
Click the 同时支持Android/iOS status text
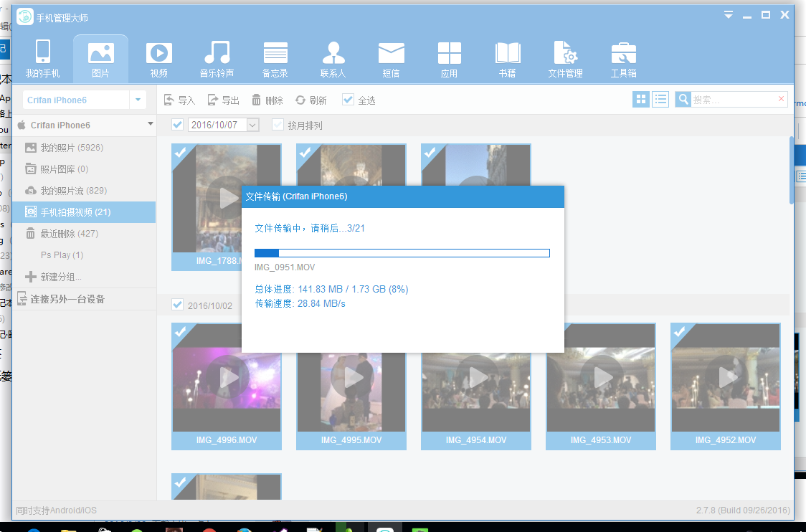coord(56,510)
